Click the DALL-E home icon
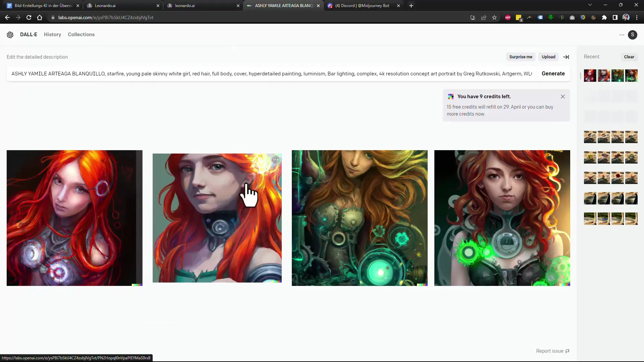Screen dimensions: 644x362 click(x=10, y=35)
